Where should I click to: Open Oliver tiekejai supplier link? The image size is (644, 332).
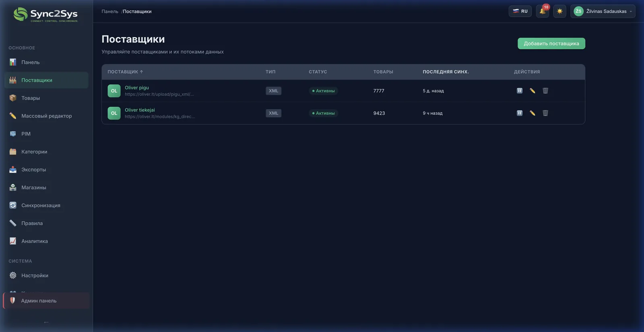140,110
